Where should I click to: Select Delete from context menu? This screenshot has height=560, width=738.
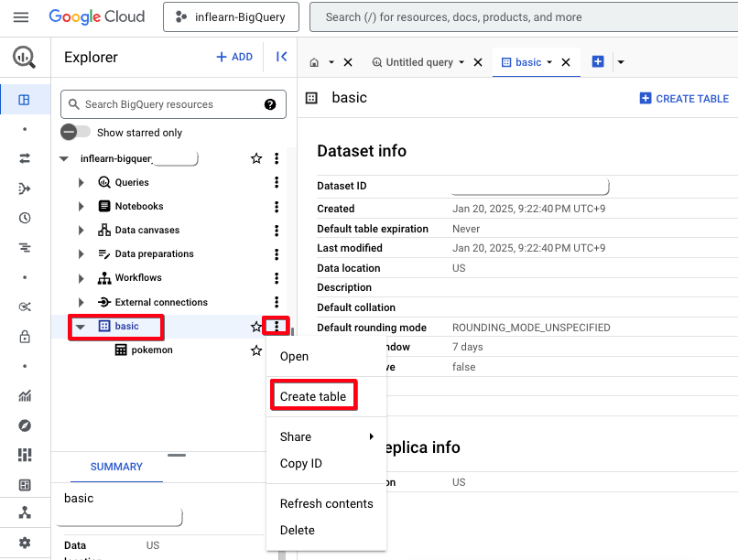tap(327, 530)
